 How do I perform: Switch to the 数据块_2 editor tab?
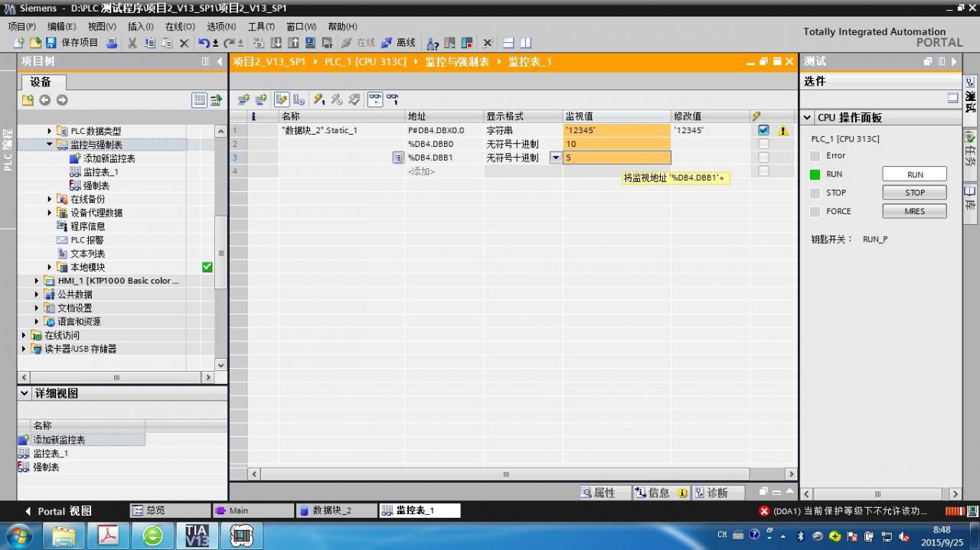337,510
